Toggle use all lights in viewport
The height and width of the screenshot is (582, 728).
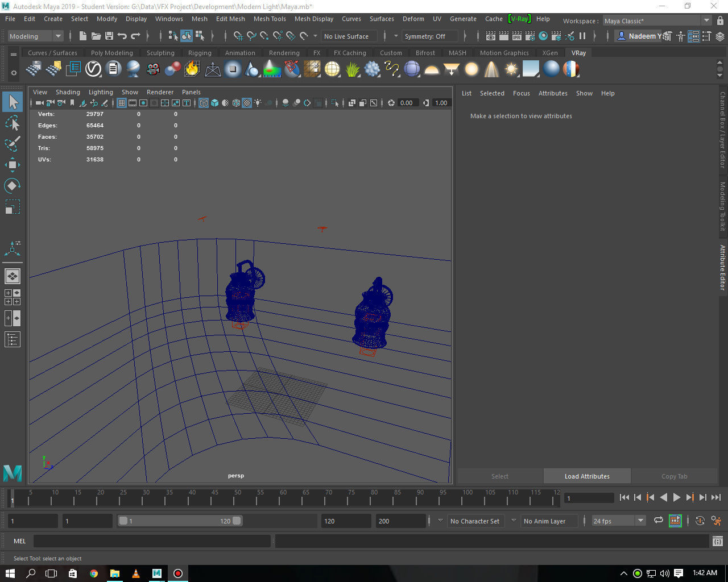[258, 103]
